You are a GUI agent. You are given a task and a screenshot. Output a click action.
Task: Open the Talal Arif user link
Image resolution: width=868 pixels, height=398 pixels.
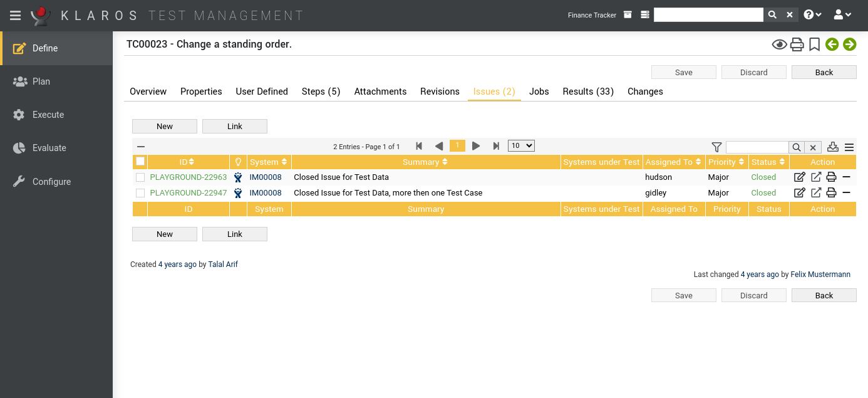[x=223, y=264]
